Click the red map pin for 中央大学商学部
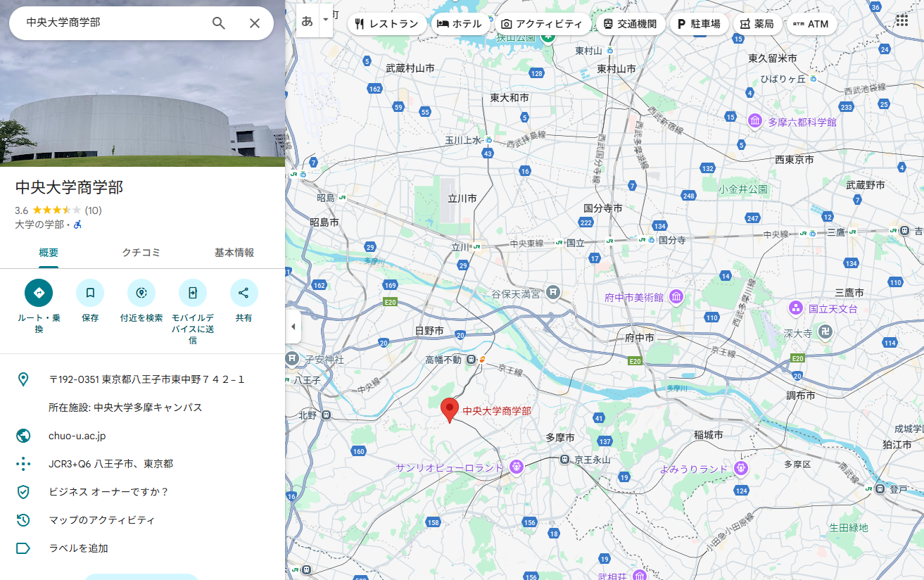Viewport: 924px width, 580px height. point(450,409)
